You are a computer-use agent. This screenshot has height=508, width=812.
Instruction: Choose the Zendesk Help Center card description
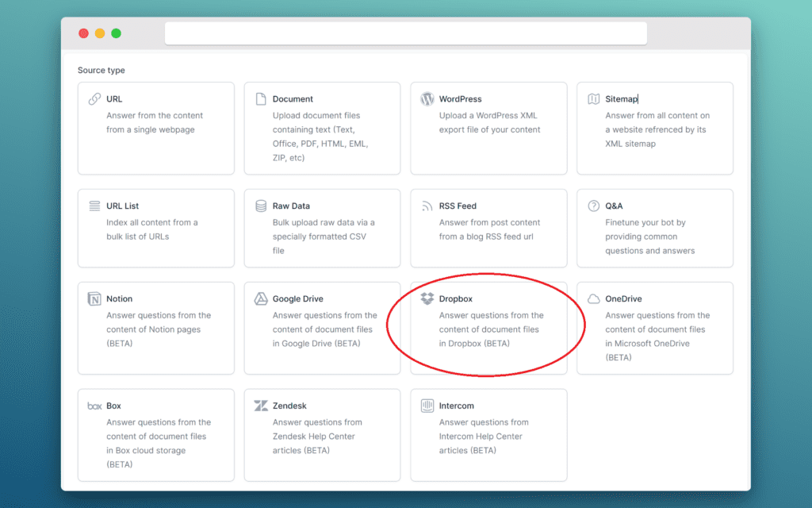tap(317, 437)
